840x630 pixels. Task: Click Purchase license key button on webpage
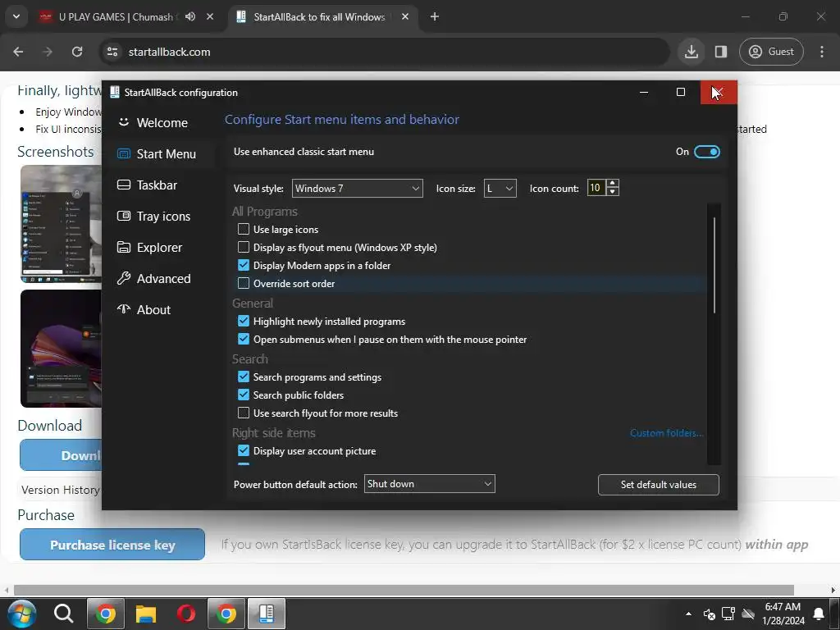pyautogui.click(x=112, y=545)
